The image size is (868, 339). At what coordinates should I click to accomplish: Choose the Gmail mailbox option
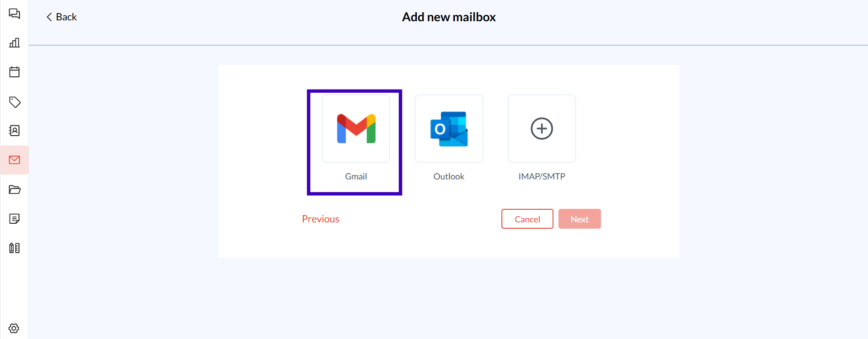click(356, 129)
